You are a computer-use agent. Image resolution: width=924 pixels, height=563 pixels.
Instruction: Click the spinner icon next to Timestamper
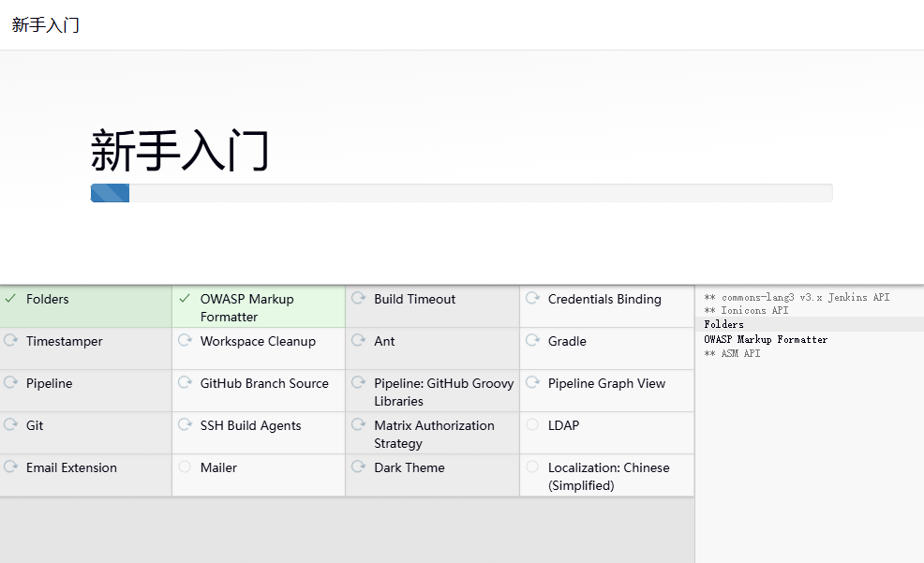[x=10, y=340]
